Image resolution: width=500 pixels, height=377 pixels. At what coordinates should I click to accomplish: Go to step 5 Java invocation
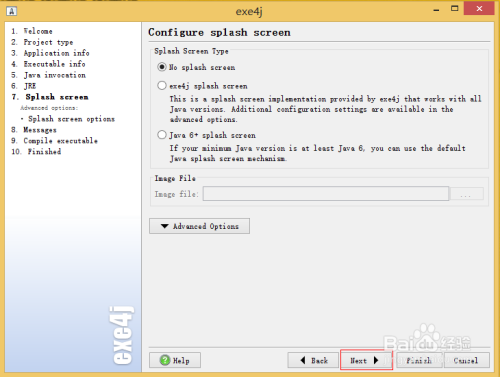(49, 75)
